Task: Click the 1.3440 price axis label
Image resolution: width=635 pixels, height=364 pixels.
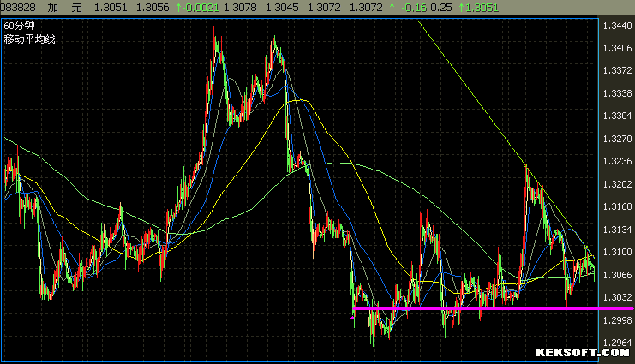Action: (x=617, y=26)
